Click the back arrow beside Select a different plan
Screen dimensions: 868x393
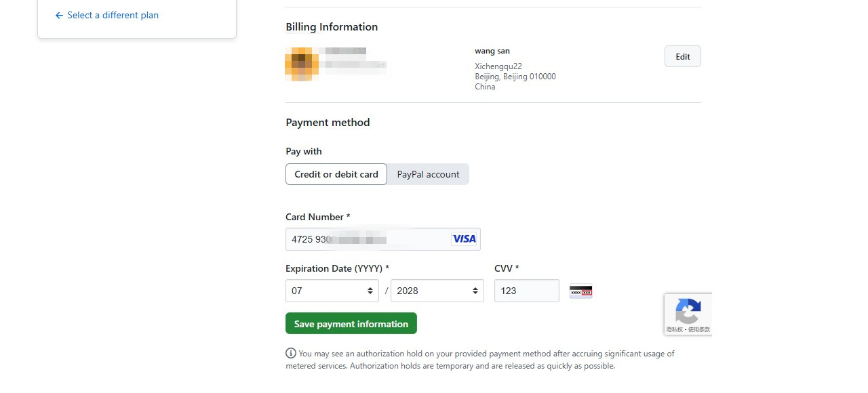(x=59, y=15)
